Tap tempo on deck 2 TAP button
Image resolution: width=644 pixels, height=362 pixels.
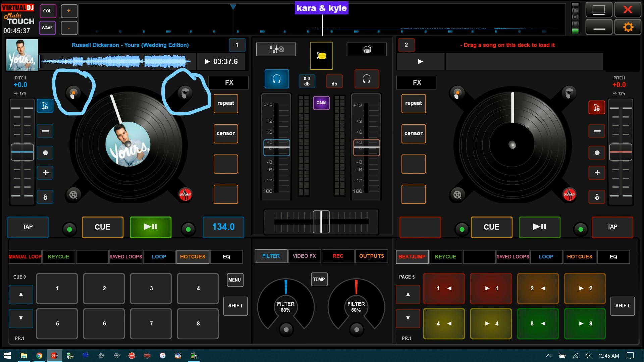[612, 227]
